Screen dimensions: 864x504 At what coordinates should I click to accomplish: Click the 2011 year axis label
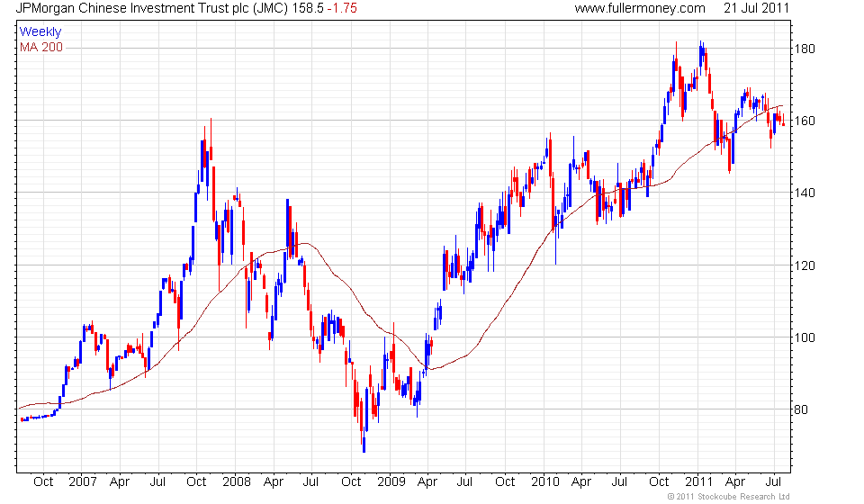(x=698, y=481)
